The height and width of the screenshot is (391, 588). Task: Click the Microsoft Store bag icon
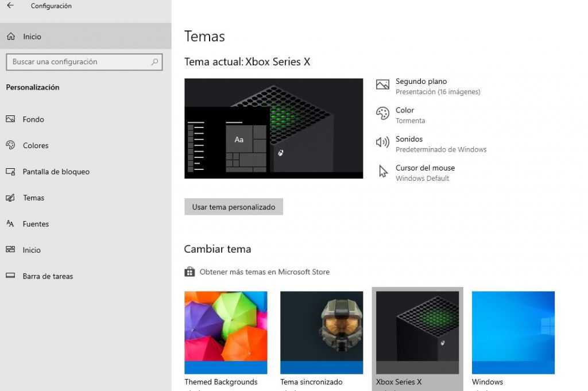(x=189, y=271)
